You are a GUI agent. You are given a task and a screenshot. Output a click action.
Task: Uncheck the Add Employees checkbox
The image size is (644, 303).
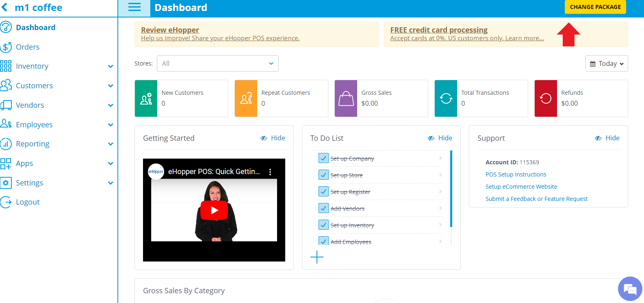pyautogui.click(x=323, y=241)
